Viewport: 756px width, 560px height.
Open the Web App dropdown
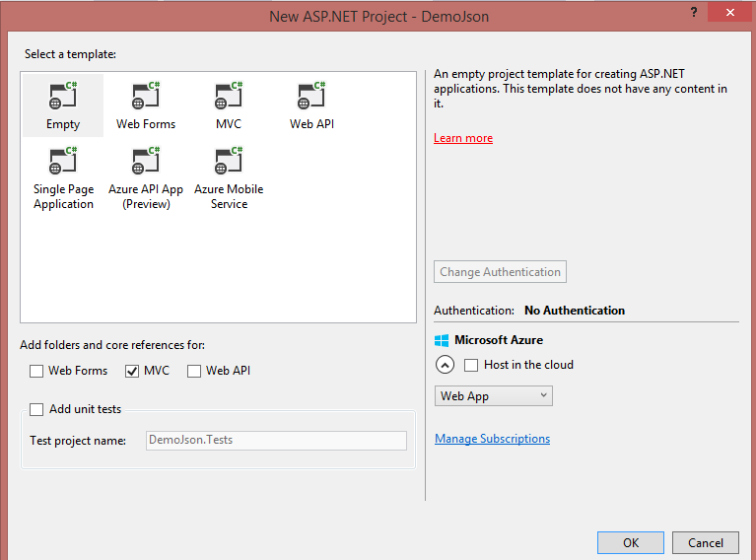click(494, 396)
